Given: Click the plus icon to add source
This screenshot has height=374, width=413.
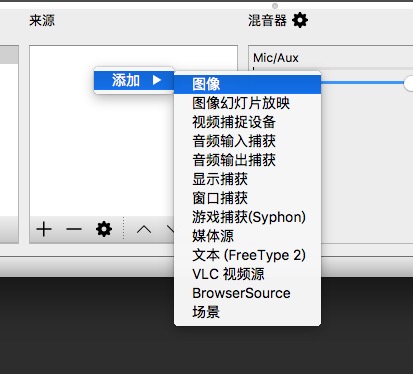Looking at the screenshot, I should (44, 229).
